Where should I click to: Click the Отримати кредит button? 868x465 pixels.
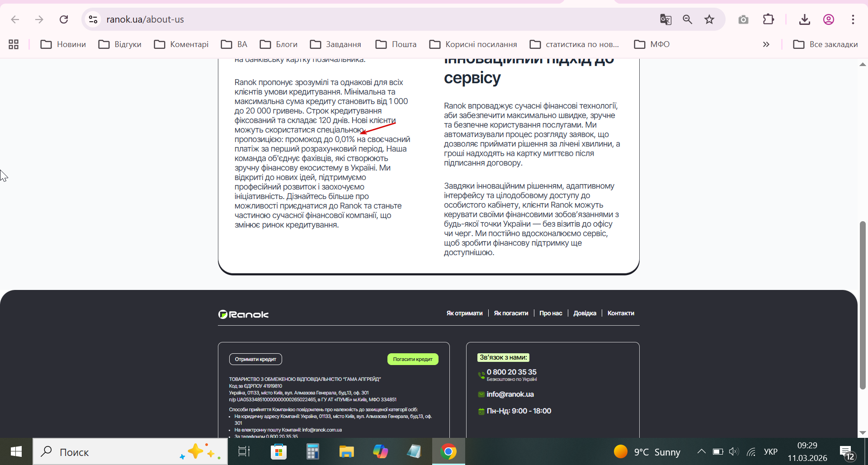255,359
